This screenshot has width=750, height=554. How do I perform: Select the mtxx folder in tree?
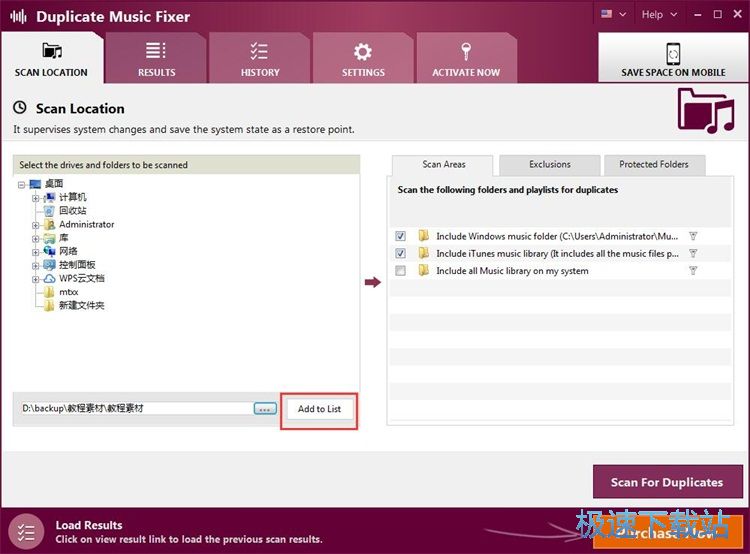(x=68, y=292)
